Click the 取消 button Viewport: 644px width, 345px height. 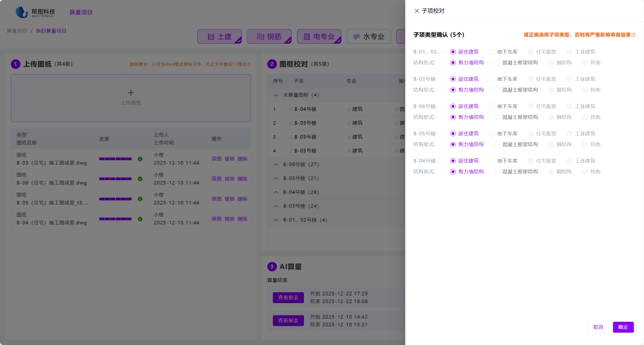tap(598, 327)
